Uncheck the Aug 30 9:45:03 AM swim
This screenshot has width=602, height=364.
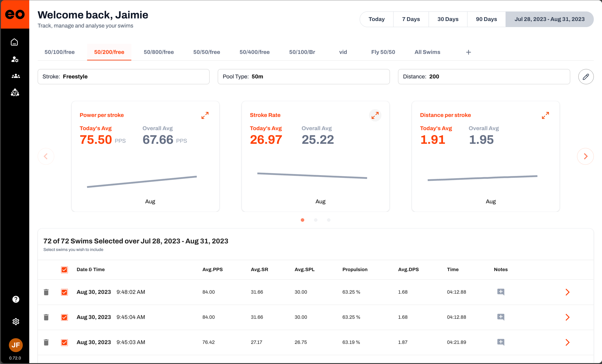64,342
